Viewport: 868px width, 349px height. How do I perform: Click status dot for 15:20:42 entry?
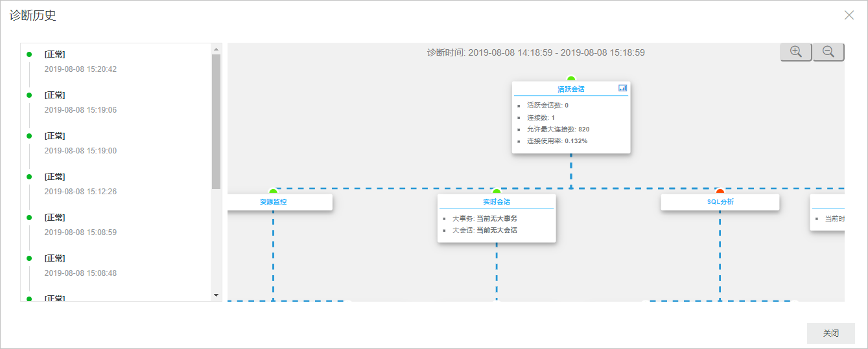[29, 54]
